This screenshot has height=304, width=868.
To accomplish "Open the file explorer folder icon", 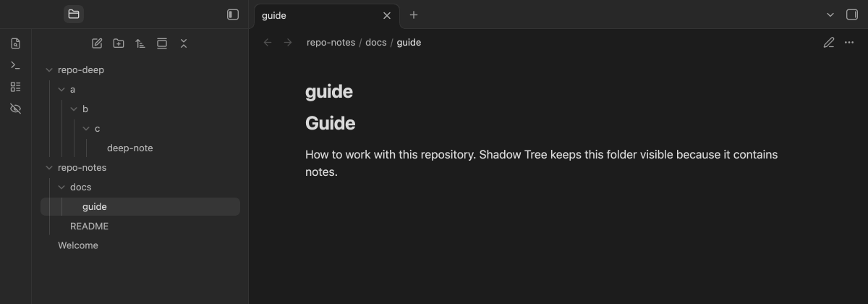I will click(x=73, y=14).
